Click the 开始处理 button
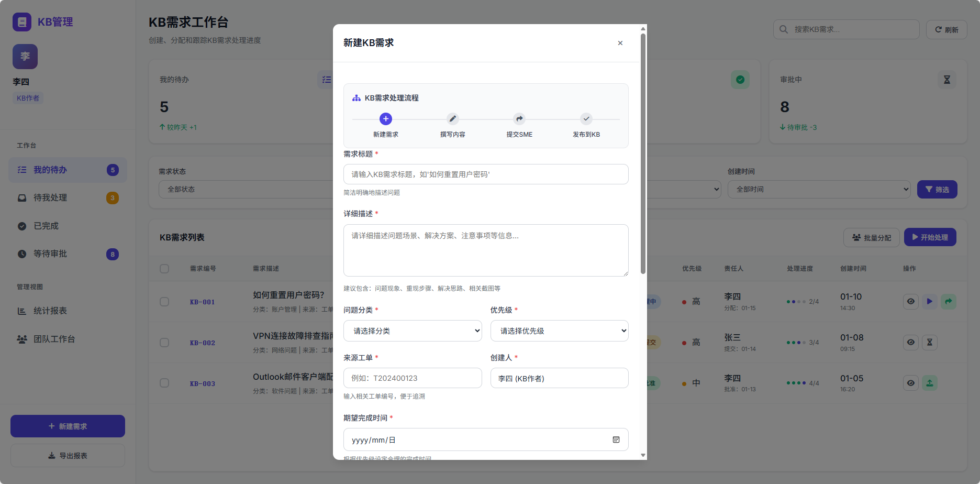This screenshot has height=484, width=980. (930, 237)
